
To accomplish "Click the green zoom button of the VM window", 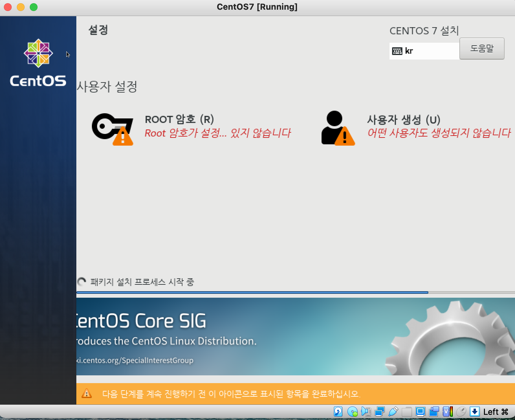I will point(34,7).
